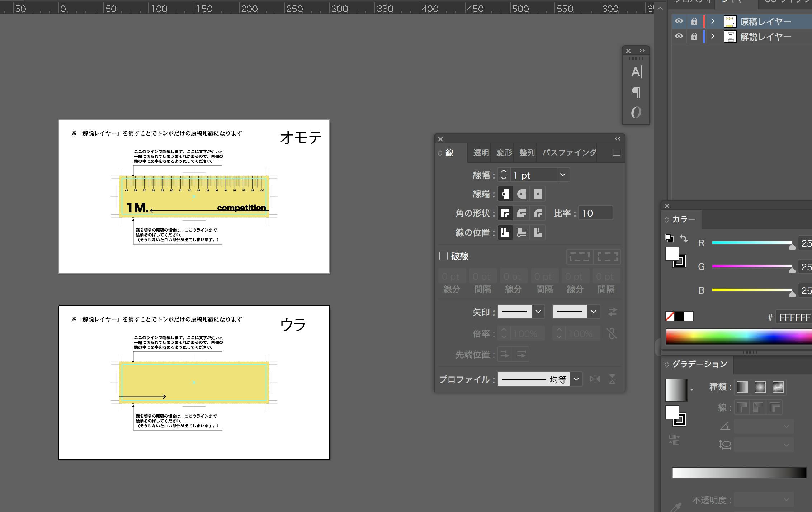812x512 pixels.
Task: Select round cap stroke end icon
Action: click(x=521, y=194)
